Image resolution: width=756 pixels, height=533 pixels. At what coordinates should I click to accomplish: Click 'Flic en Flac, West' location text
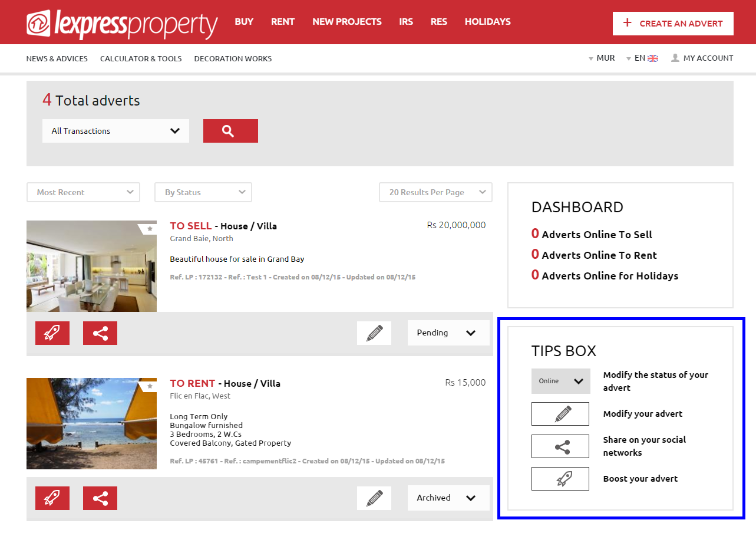coord(200,396)
